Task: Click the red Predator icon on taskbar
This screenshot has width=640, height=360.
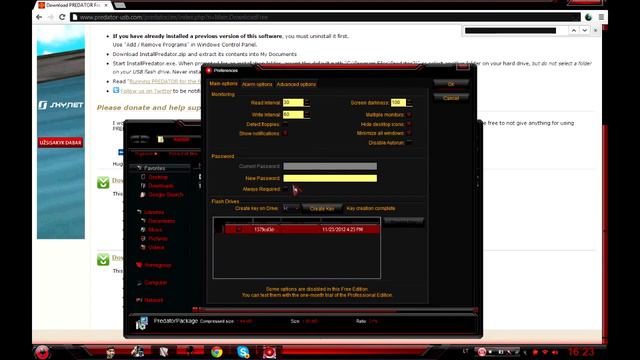Action: (269, 352)
